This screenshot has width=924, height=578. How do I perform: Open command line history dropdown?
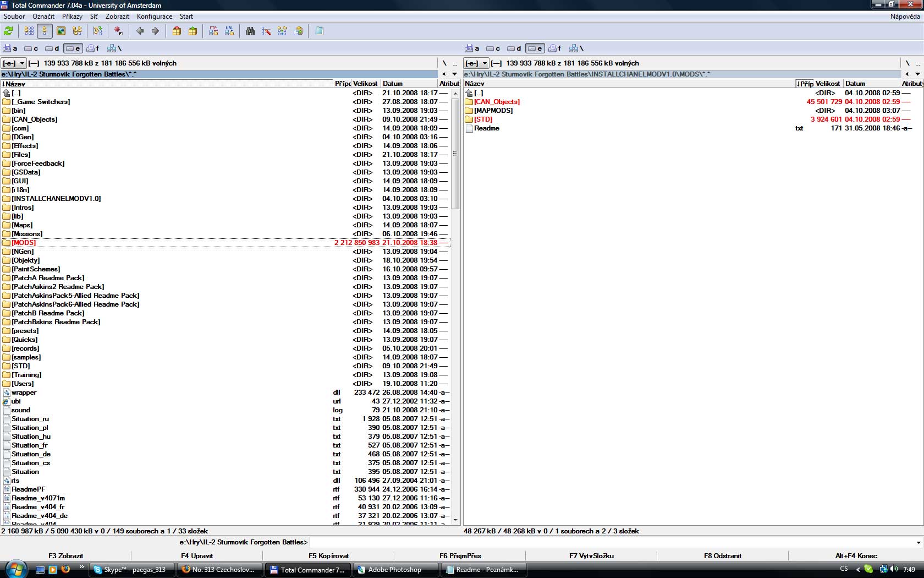point(919,542)
